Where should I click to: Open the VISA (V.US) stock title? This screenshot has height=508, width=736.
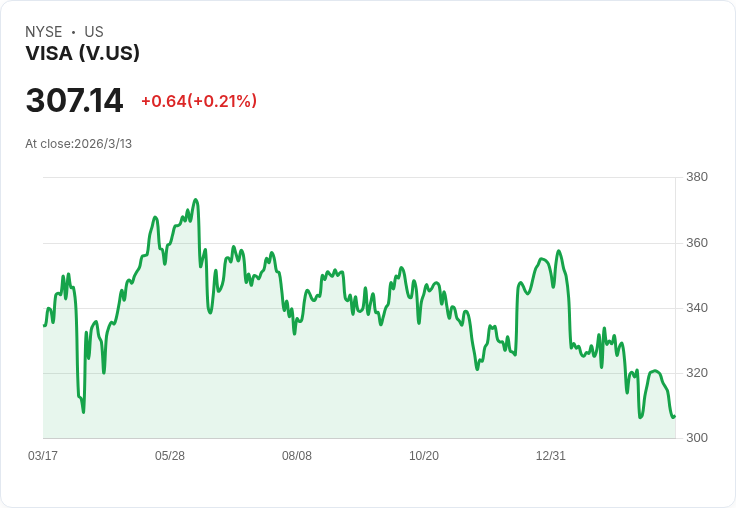click(x=82, y=54)
